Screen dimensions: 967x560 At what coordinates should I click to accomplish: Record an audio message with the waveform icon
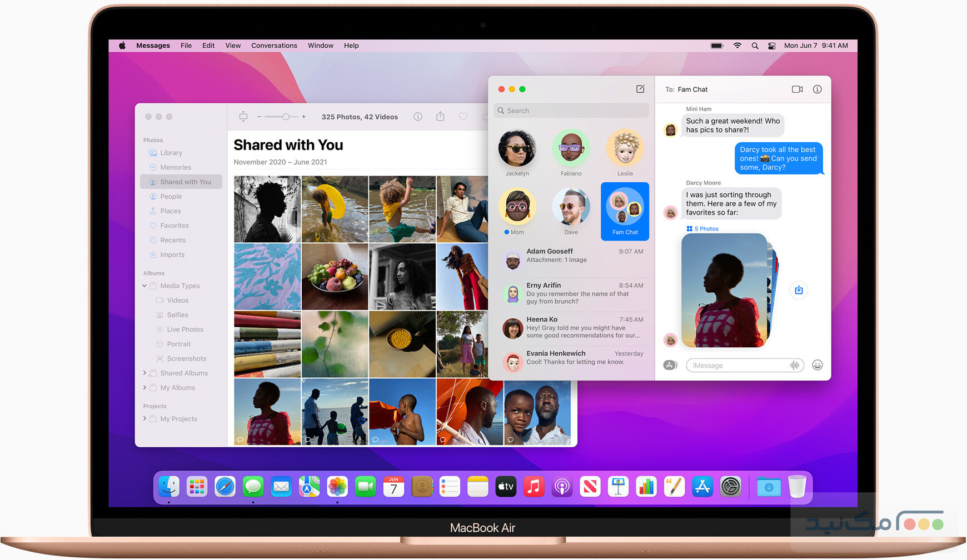(x=794, y=365)
